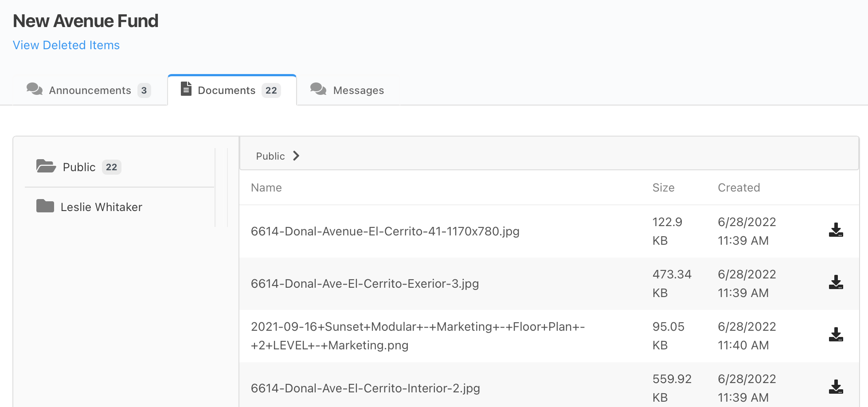This screenshot has width=868, height=407.
Task: Click the Leslie Whitaker folder icon
Action: tap(45, 206)
